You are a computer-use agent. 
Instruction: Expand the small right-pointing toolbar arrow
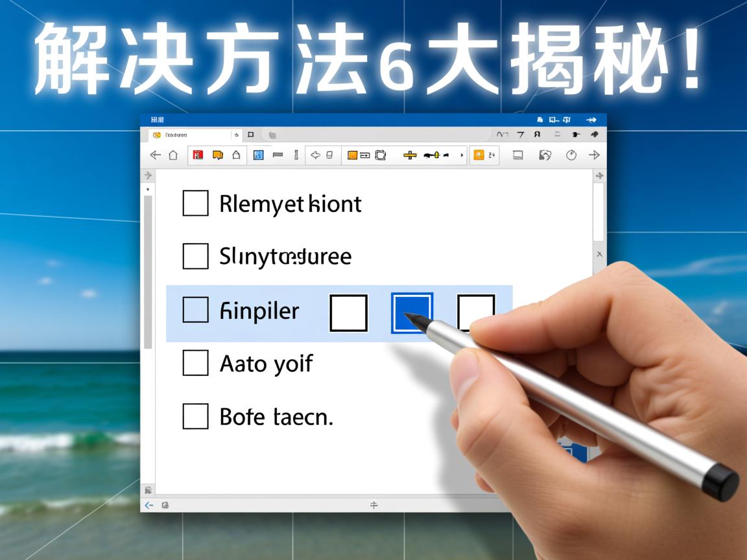462,156
